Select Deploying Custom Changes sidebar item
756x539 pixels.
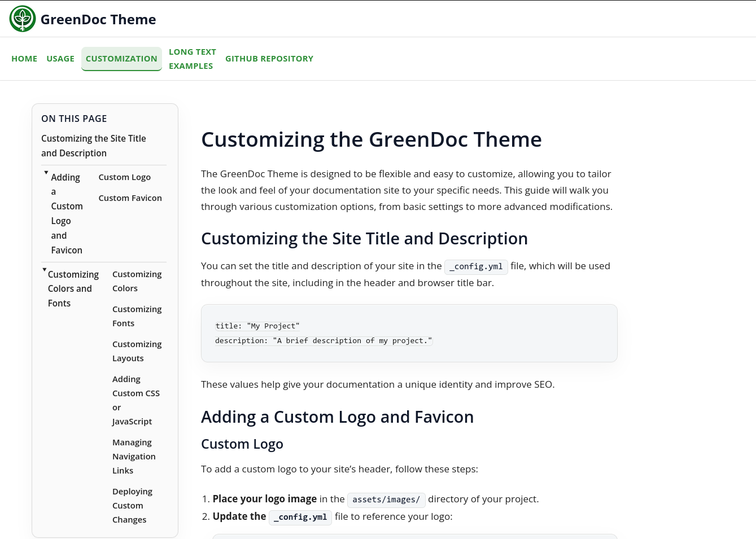(x=132, y=505)
